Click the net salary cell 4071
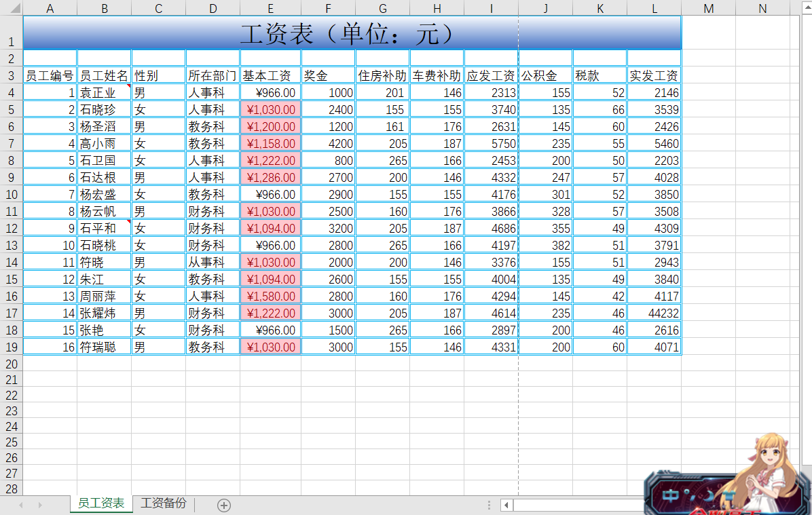The image size is (812, 515). pos(654,347)
